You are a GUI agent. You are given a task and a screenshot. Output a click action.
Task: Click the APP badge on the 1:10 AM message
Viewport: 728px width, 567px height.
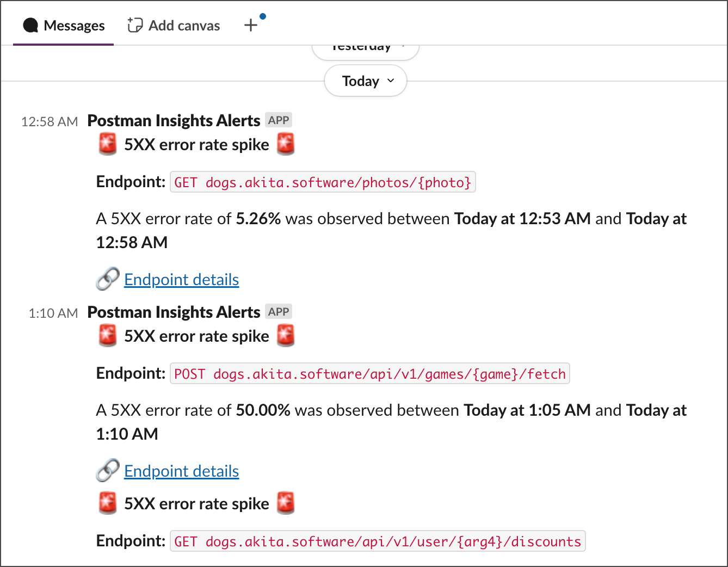click(x=279, y=312)
